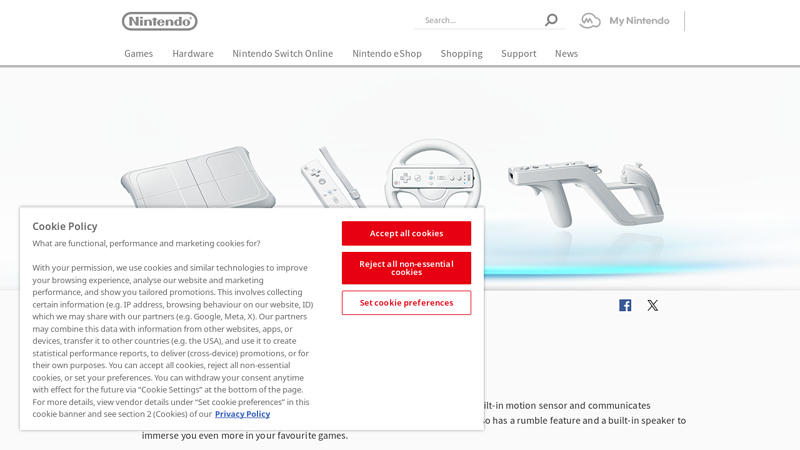The width and height of the screenshot is (800, 450).
Task: Click the Wii Wheel image
Action: [433, 173]
